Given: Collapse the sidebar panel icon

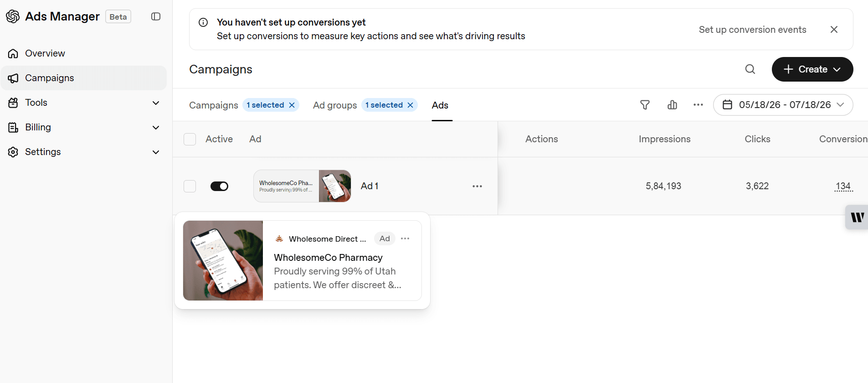Looking at the screenshot, I should pyautogui.click(x=156, y=16).
